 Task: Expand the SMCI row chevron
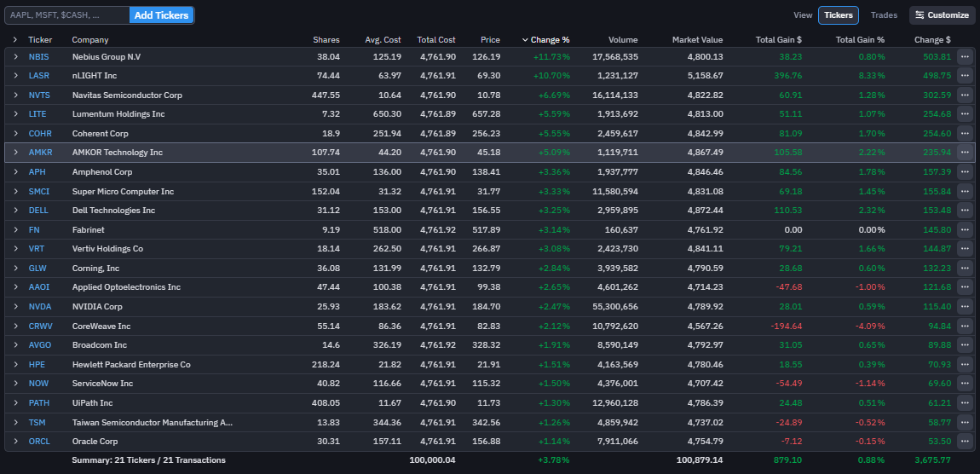pos(15,191)
